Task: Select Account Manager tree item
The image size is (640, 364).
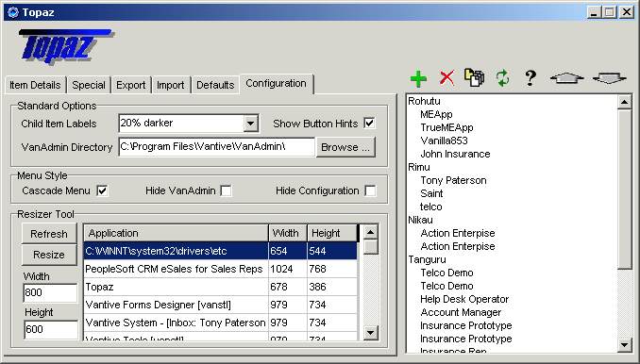Action: [x=461, y=313]
